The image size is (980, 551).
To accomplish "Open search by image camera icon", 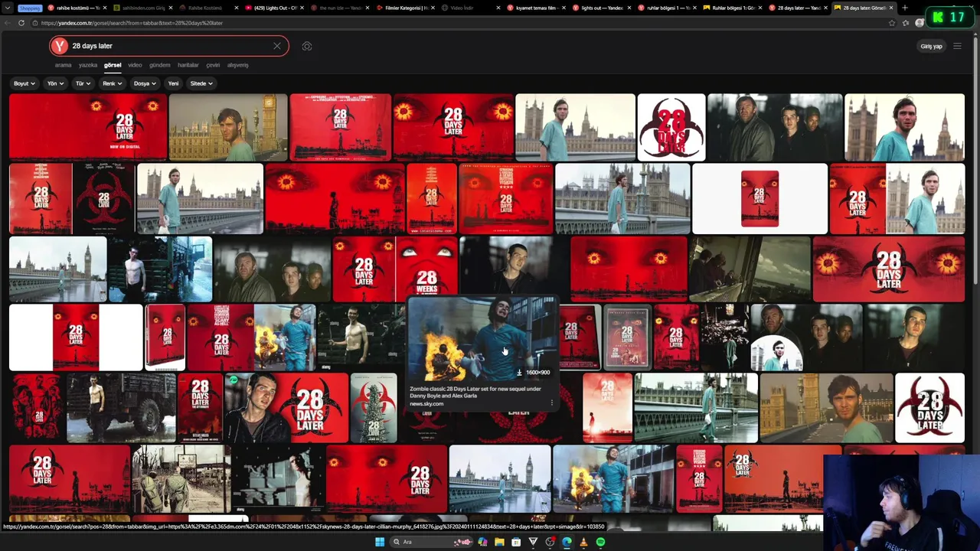I will 307,46.
